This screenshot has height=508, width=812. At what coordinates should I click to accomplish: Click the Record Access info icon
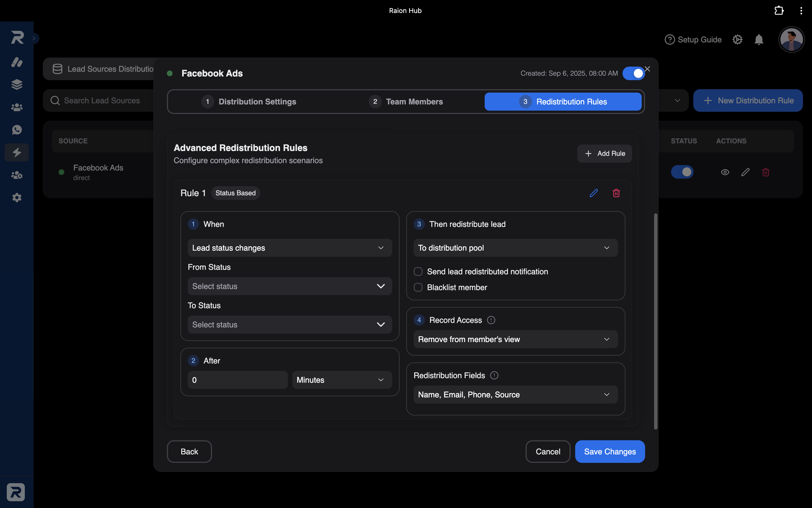[x=491, y=320]
